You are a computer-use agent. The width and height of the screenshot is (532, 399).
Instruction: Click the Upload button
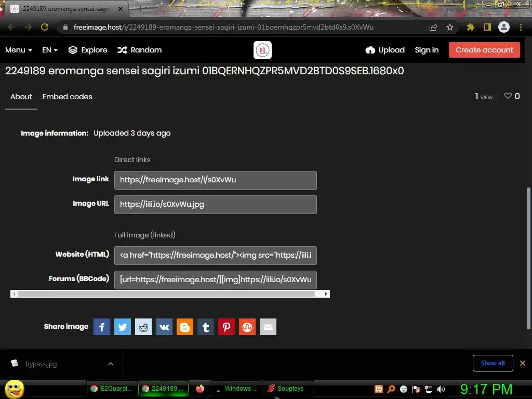click(385, 50)
